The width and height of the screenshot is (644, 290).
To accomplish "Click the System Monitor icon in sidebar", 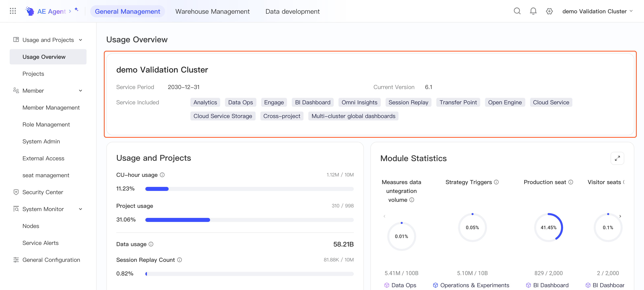I will pyautogui.click(x=16, y=209).
